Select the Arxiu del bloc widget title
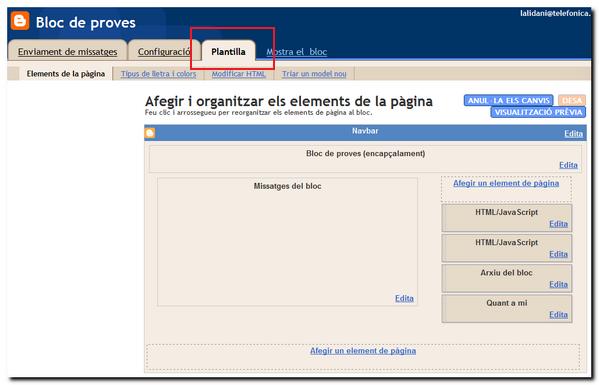This screenshot has width=599, height=385. (x=506, y=273)
